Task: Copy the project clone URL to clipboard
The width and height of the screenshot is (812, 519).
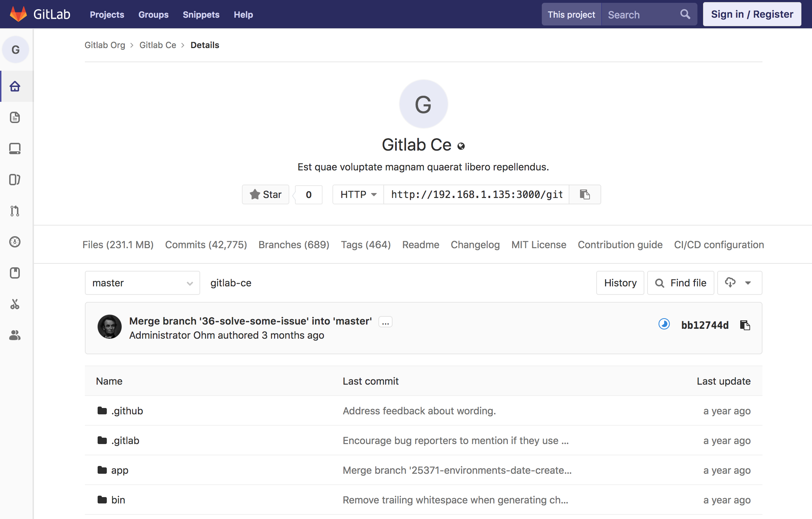Action: click(x=585, y=194)
